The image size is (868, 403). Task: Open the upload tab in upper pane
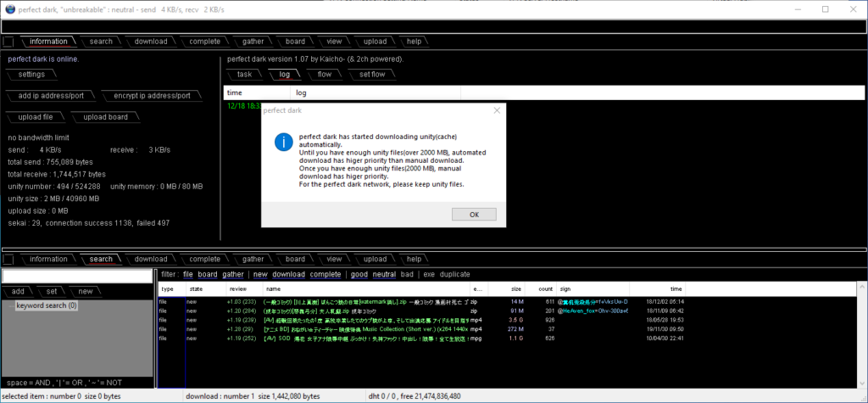click(375, 42)
